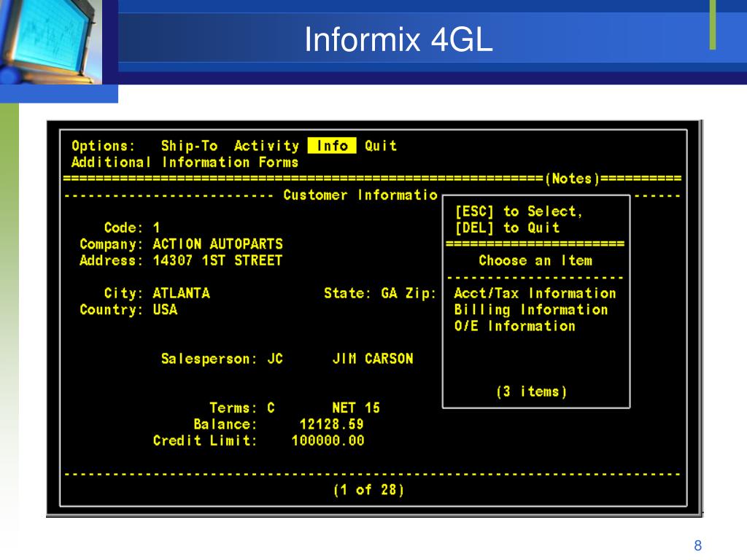
Task: Click the city value ATLANTA
Action: [181, 293]
